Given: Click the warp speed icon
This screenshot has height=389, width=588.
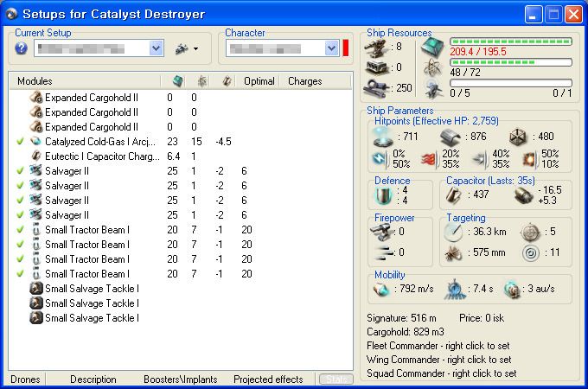Looking at the screenshot, I should (x=512, y=289).
